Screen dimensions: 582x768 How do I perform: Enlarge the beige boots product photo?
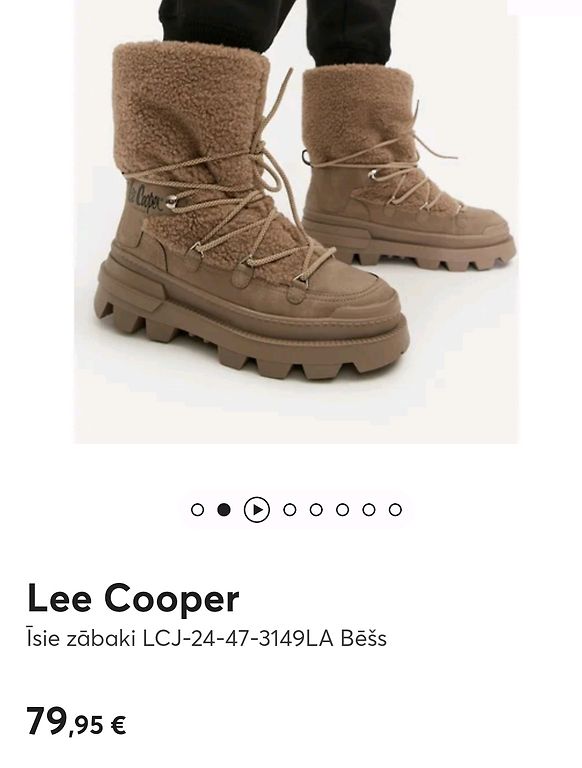[x=296, y=221]
